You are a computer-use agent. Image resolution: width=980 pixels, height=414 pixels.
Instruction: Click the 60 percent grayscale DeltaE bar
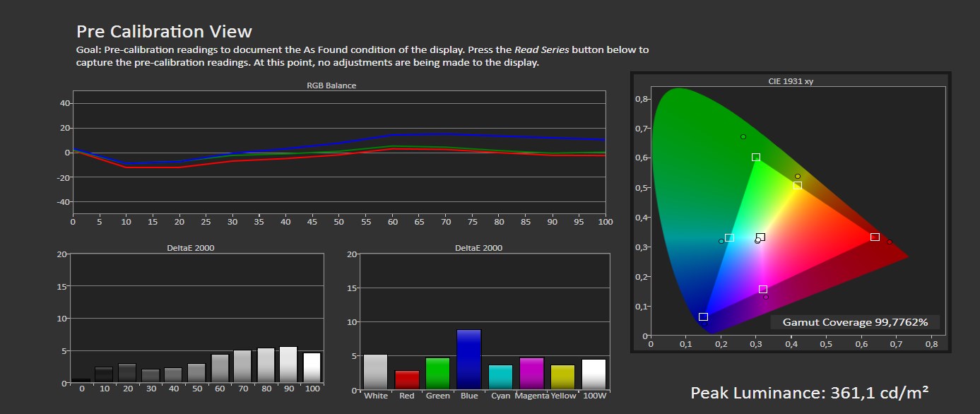pos(219,368)
